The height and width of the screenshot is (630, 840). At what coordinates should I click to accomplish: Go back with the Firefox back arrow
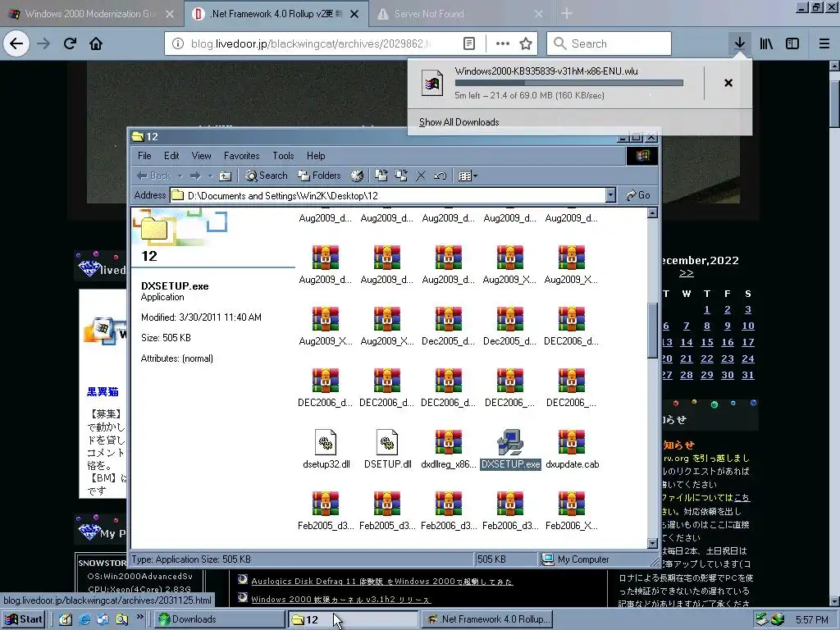click(x=16, y=43)
